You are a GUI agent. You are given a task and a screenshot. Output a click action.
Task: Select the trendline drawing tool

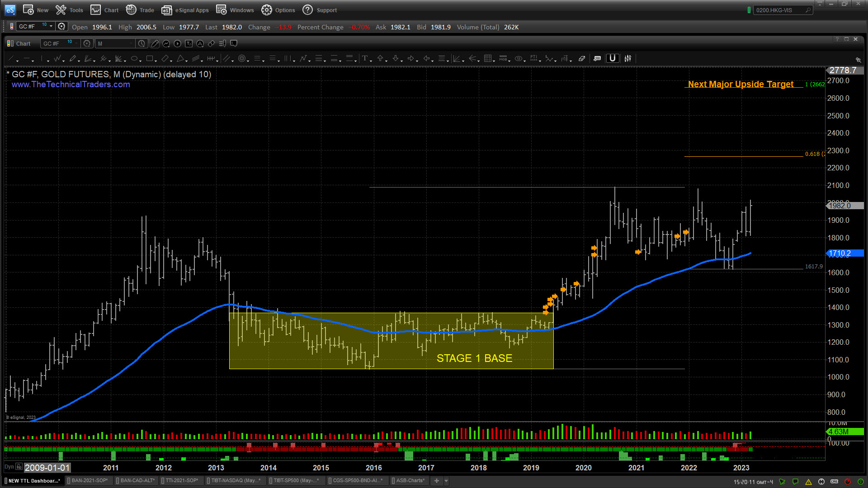click(x=11, y=58)
